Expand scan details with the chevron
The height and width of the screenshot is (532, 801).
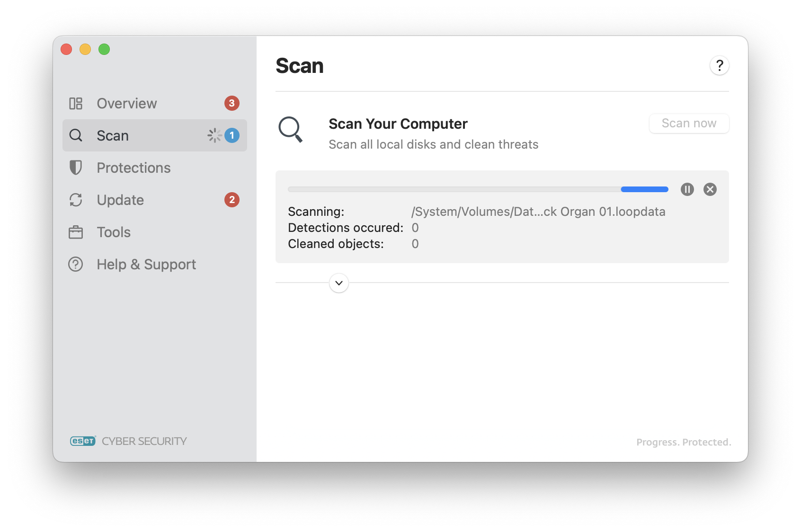339,283
